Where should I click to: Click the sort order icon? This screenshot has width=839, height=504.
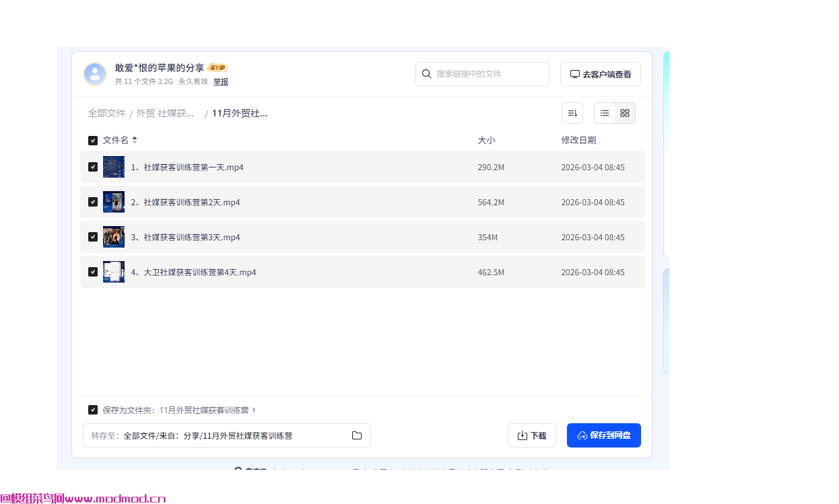[572, 113]
